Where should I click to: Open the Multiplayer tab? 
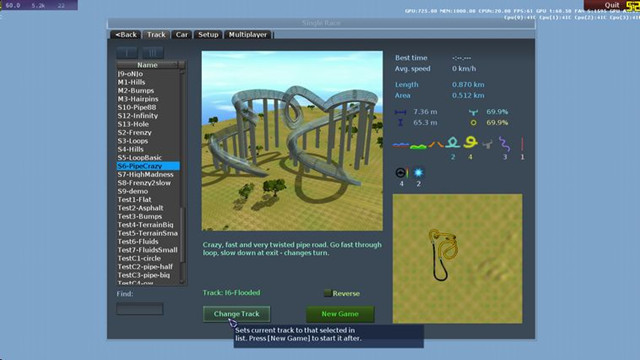coord(248,35)
